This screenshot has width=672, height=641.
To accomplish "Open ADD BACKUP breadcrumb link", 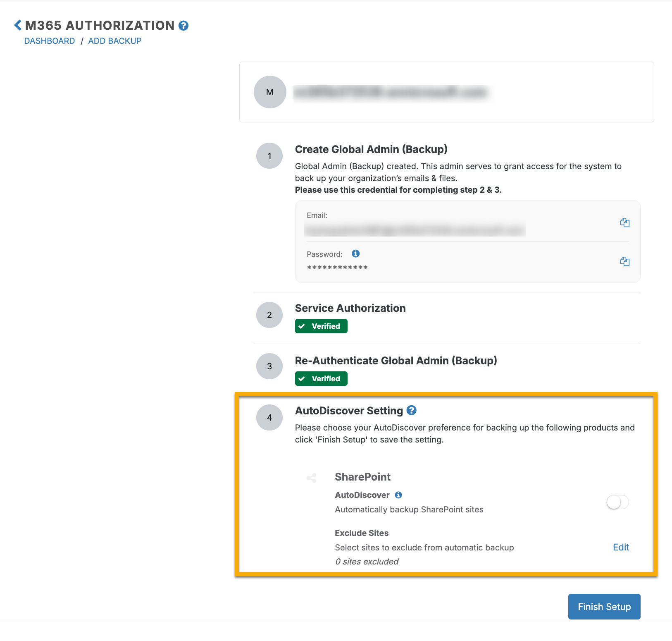I will click(x=115, y=41).
